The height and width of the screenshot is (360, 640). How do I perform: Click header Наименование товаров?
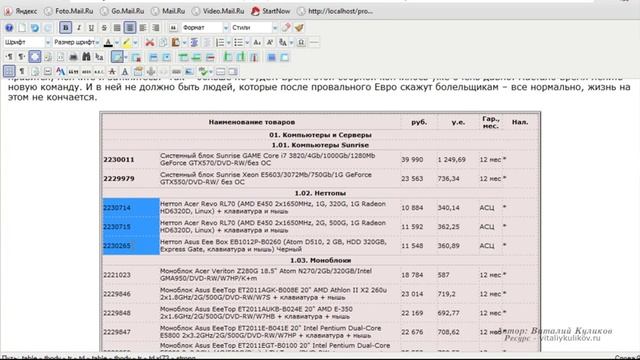[x=251, y=122]
